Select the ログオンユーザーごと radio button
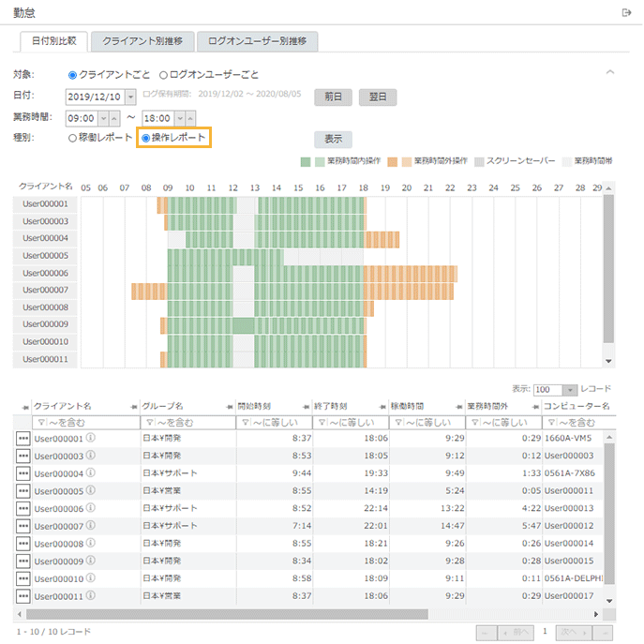Image resolution: width=644 pixels, height=644 pixels. coord(164,75)
